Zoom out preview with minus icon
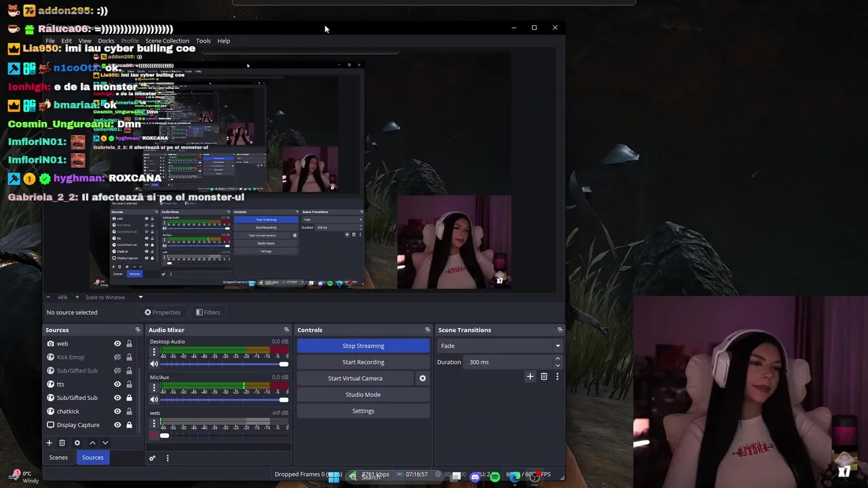This screenshot has height=488, width=868. [47, 297]
